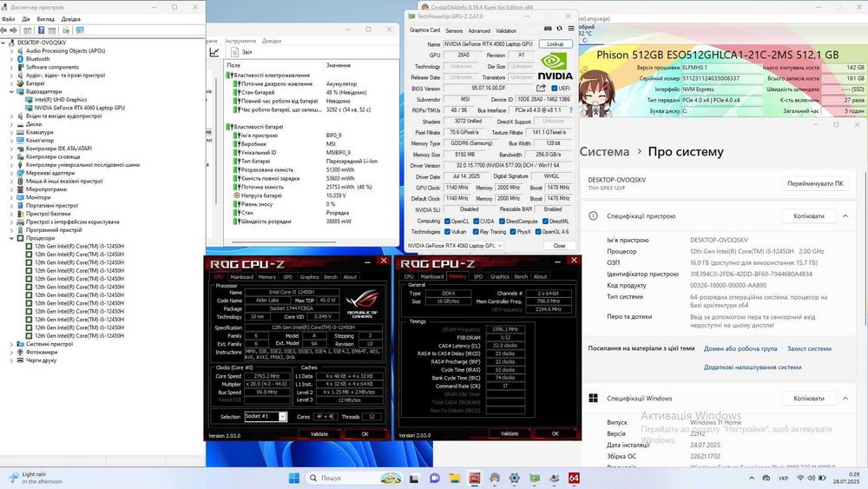
Task: Open the SPD tab in right CPU-Z window
Action: (478, 276)
